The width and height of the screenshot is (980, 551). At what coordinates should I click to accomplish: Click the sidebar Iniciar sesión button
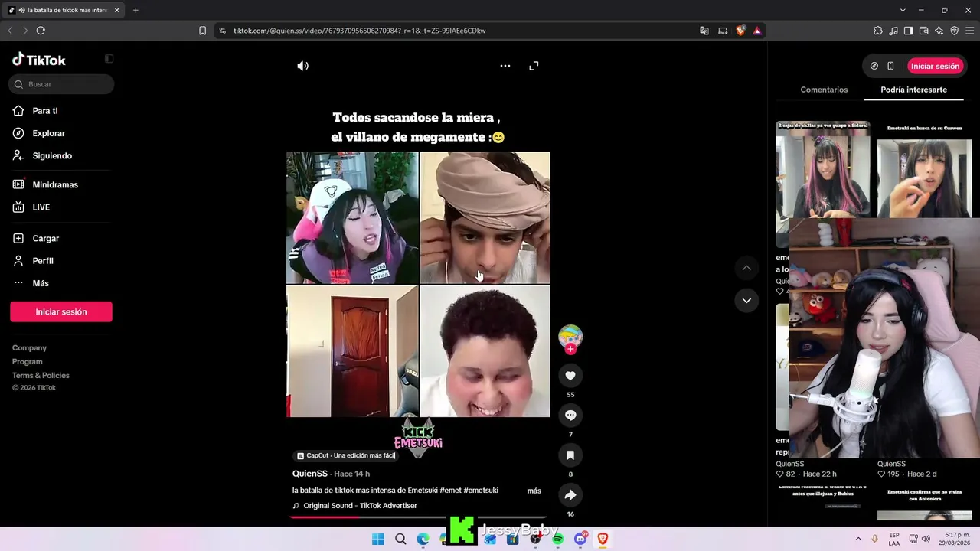pos(61,311)
